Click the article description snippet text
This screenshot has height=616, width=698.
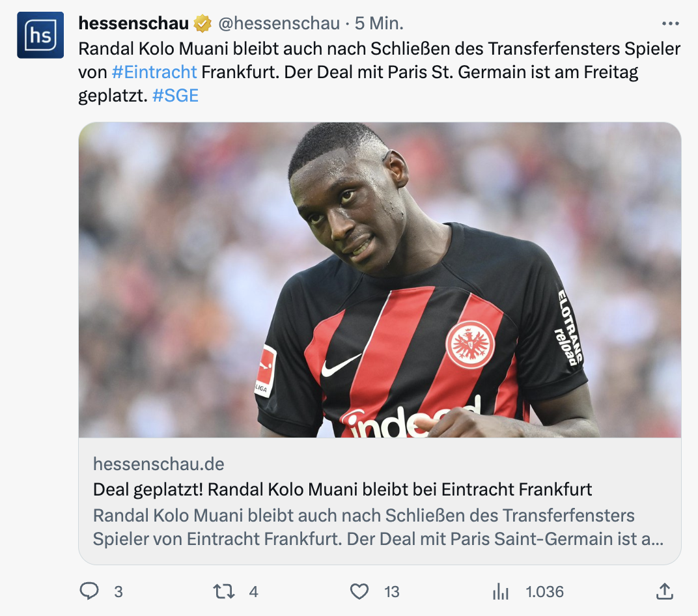tap(378, 527)
